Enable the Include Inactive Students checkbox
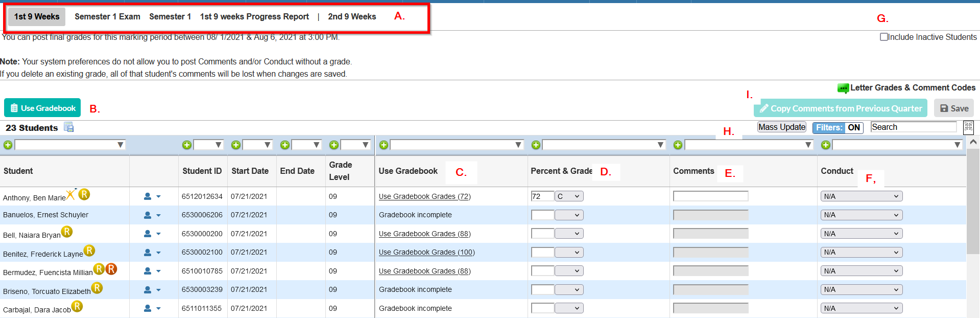This screenshot has height=318, width=980. (883, 37)
